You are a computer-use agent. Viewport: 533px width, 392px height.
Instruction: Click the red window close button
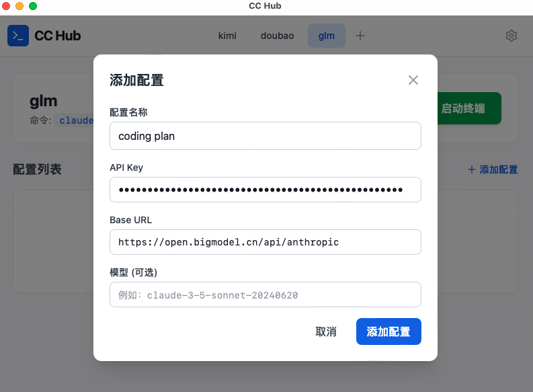(x=6, y=6)
